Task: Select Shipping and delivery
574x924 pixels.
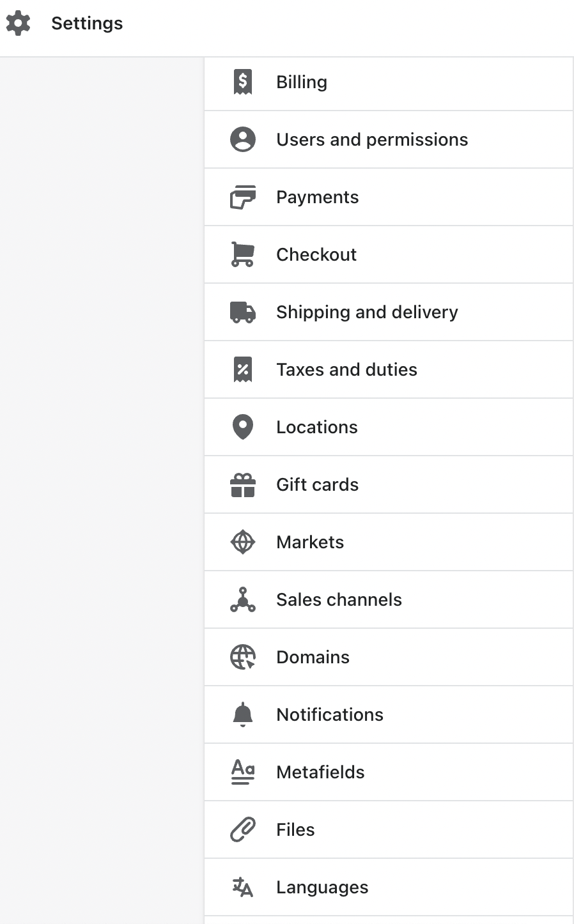Action: pyautogui.click(x=367, y=312)
